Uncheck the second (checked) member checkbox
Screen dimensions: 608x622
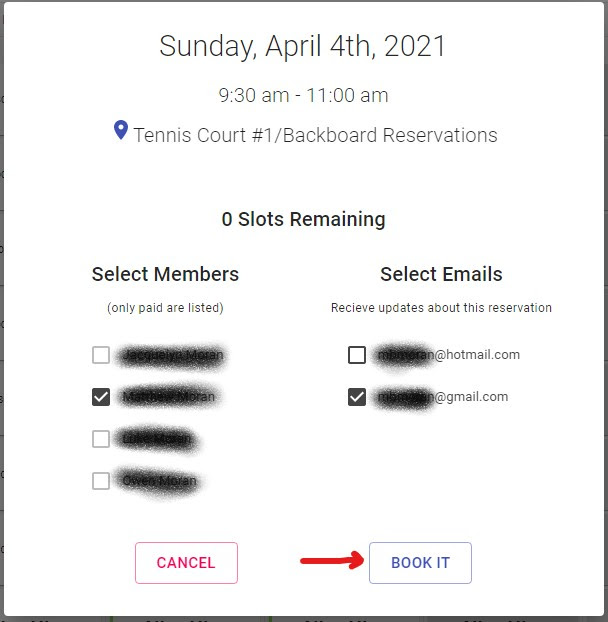click(101, 397)
